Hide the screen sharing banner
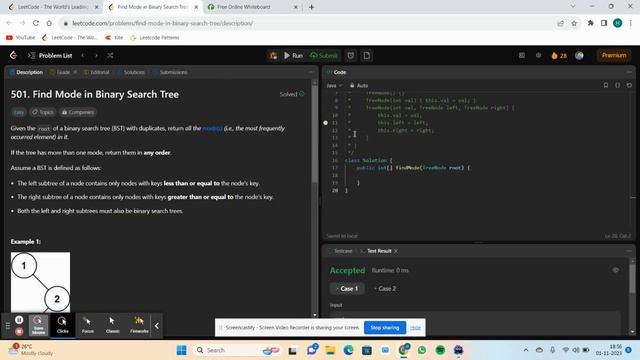The height and width of the screenshot is (360, 640). click(415, 327)
